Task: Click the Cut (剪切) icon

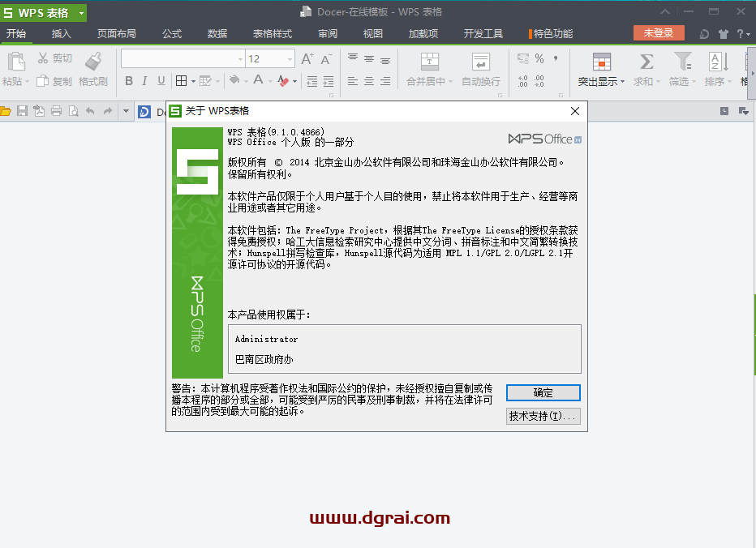Action: tap(54, 58)
